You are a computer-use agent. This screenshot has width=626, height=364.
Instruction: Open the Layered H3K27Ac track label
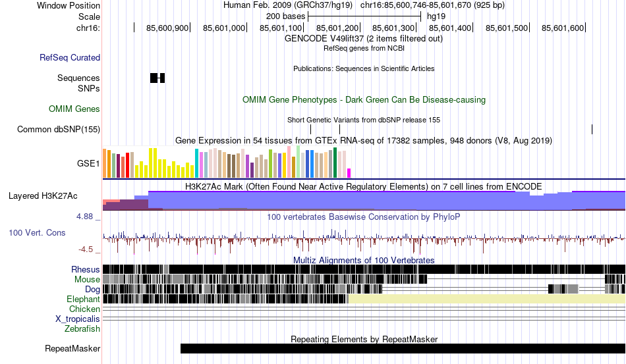point(43,195)
